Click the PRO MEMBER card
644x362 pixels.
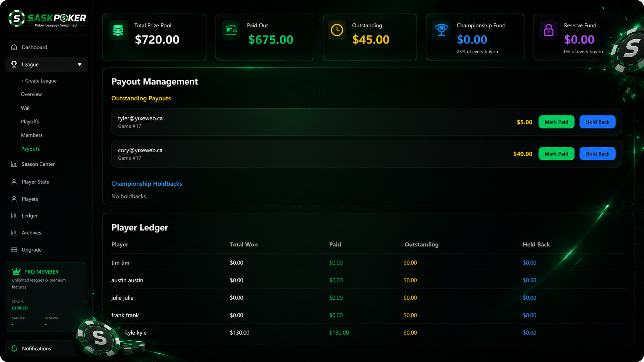click(x=46, y=297)
